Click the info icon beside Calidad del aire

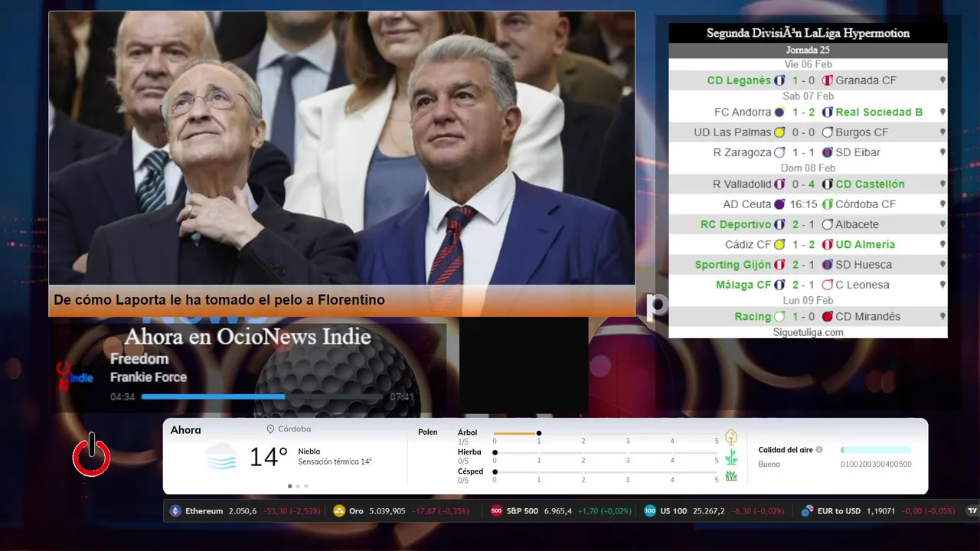point(819,450)
